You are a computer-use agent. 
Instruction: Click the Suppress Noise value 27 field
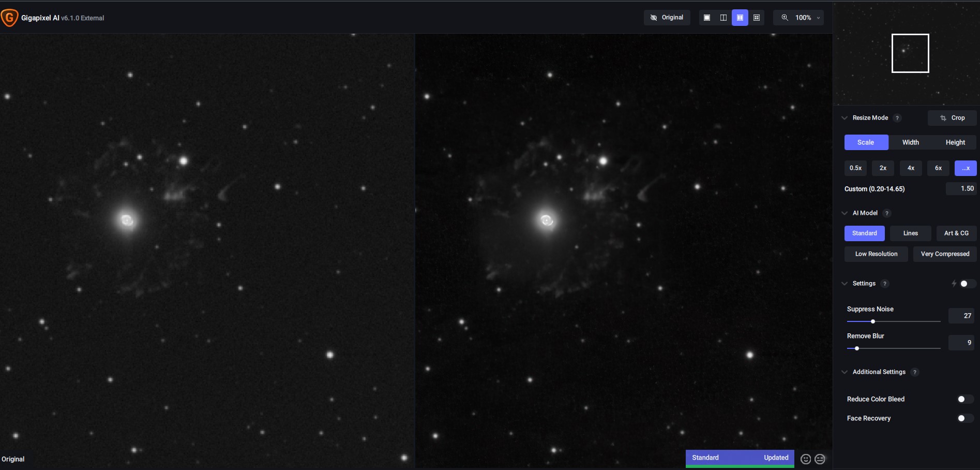click(x=961, y=316)
